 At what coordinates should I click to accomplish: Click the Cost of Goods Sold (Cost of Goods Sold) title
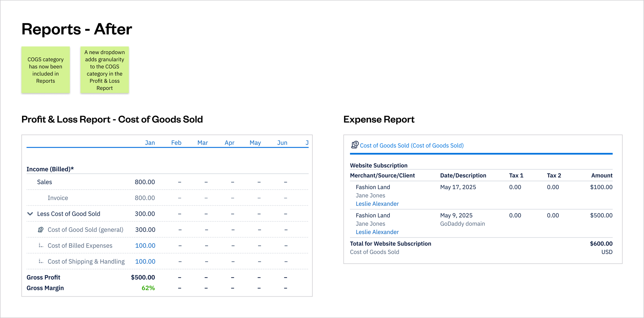pyautogui.click(x=412, y=145)
